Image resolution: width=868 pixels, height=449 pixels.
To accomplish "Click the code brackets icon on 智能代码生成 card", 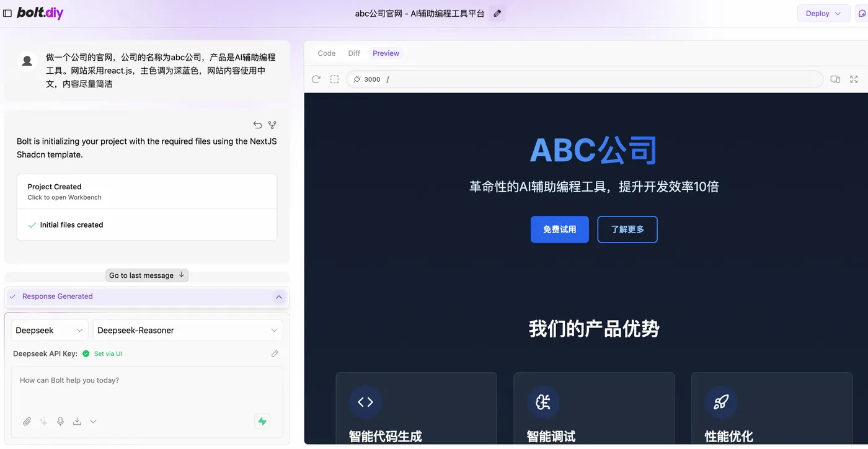I will tap(365, 402).
